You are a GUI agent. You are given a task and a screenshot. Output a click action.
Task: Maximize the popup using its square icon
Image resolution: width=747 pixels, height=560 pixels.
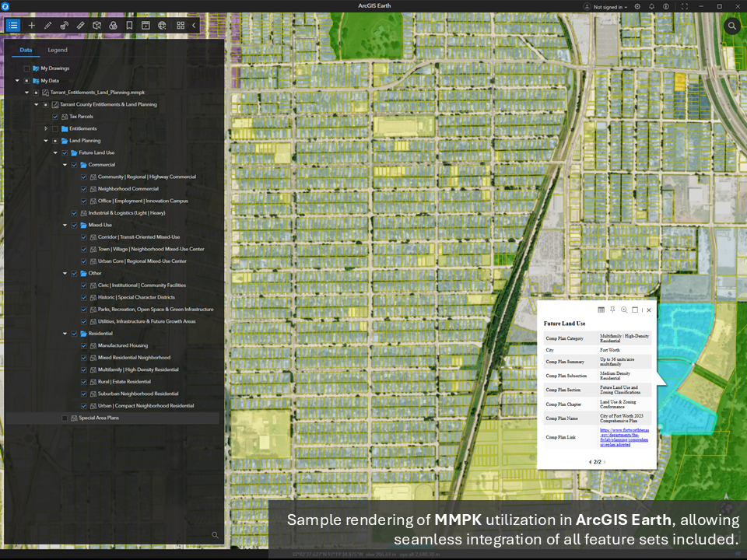tap(635, 310)
